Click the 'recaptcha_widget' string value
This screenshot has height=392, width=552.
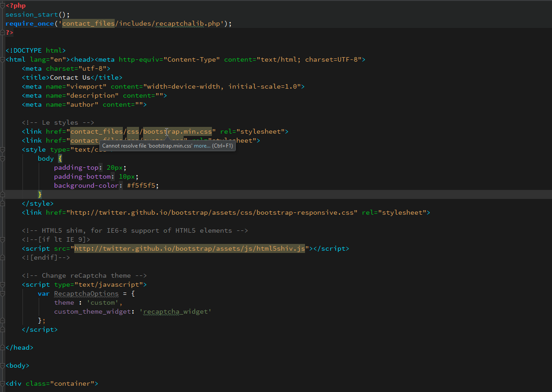point(175,311)
